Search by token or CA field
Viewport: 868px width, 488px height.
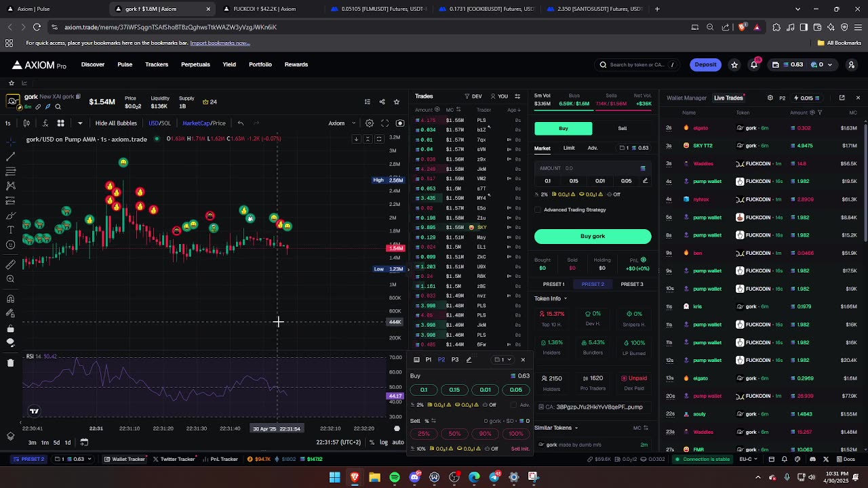coord(637,65)
